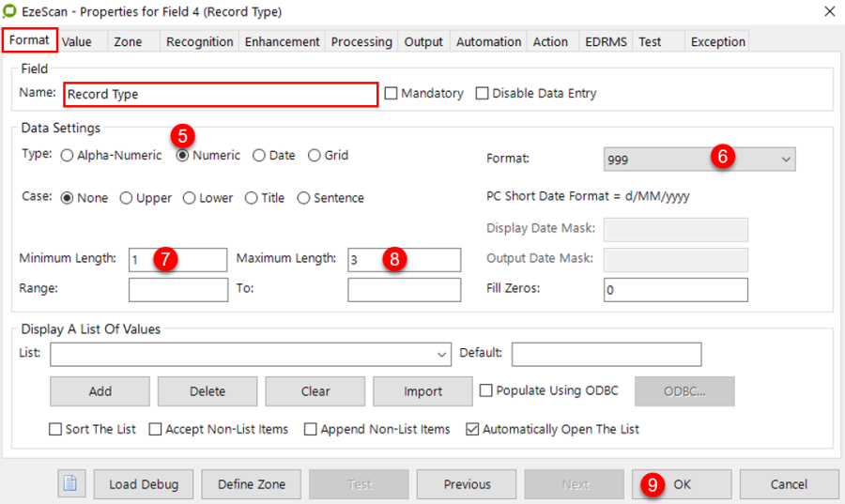845x504 pixels.
Task: Choose the Date type radio button
Action: coord(258,156)
